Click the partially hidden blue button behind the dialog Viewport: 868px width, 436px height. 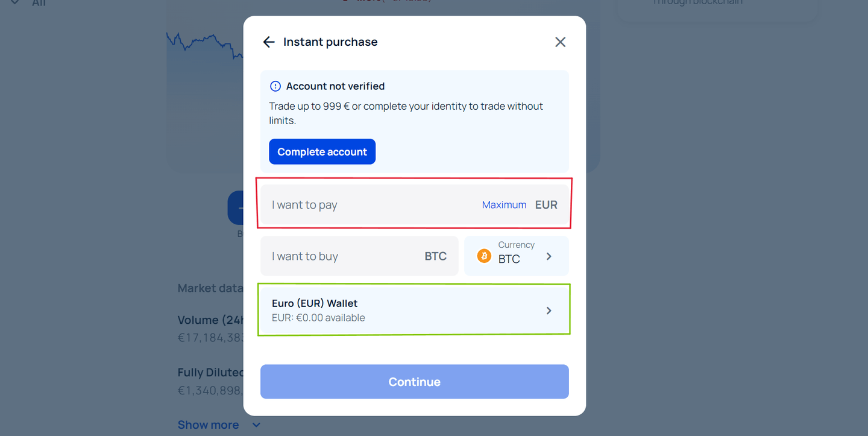point(235,208)
